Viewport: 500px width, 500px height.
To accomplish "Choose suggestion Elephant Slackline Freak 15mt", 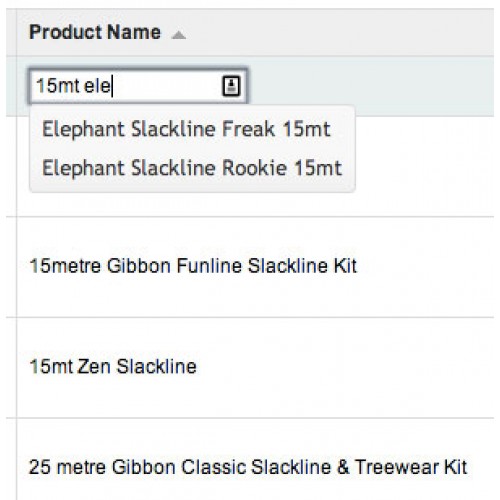I will pos(186,129).
